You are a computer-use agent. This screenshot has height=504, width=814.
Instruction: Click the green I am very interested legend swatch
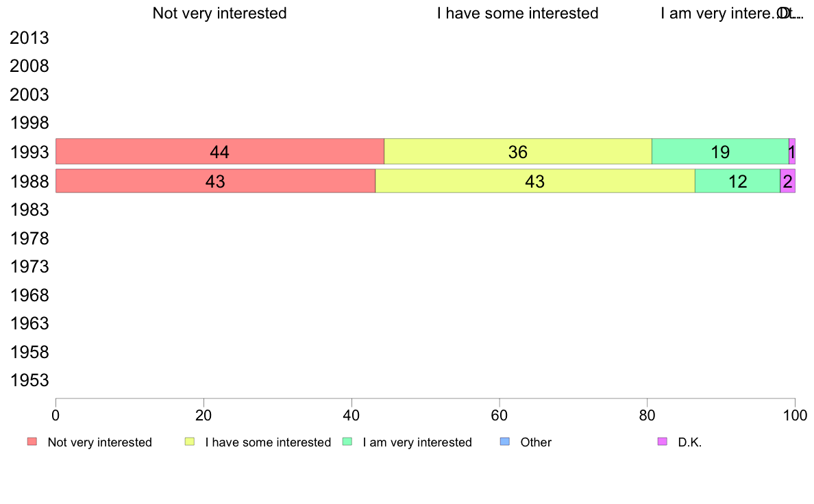click(x=347, y=442)
